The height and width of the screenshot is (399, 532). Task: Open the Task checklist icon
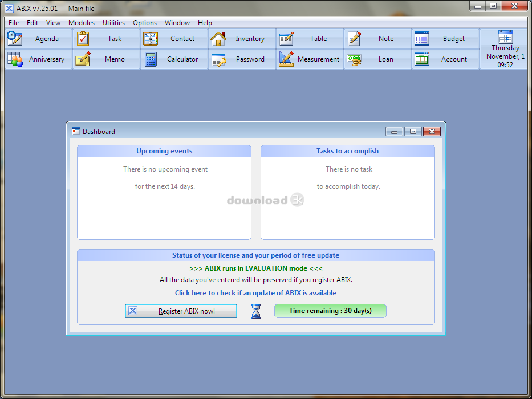[x=83, y=39]
